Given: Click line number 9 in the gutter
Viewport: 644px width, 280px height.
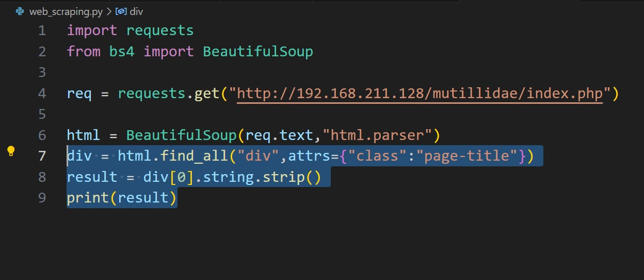Looking at the screenshot, I should click(x=41, y=198).
